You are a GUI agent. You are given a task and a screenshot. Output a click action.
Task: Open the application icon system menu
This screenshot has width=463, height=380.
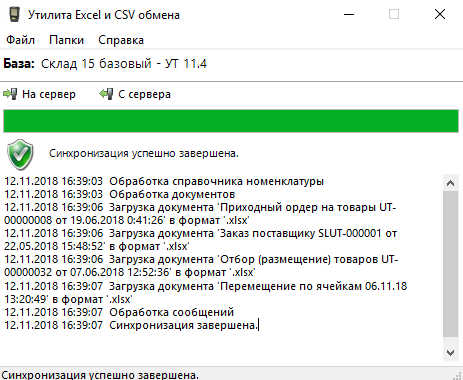14,15
